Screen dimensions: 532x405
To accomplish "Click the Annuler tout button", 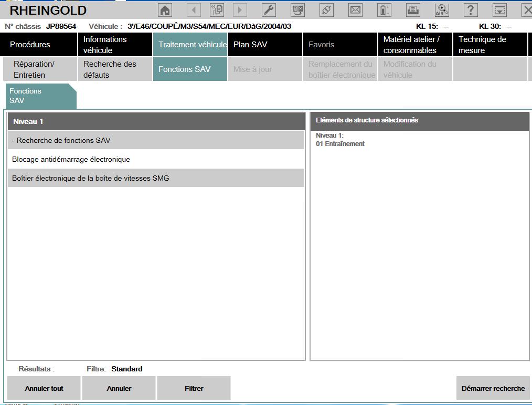I will click(x=44, y=388).
